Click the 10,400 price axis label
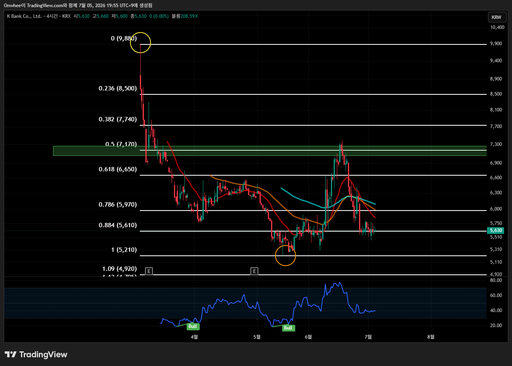The width and height of the screenshot is (512, 366). coord(496,27)
